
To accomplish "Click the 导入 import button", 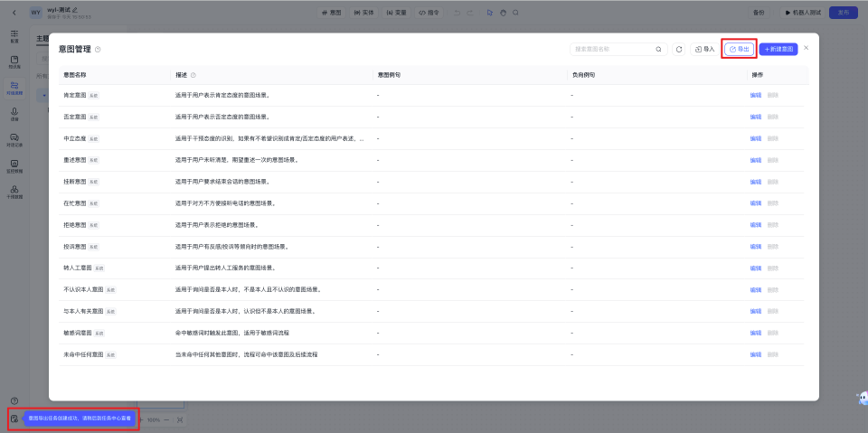I will click(704, 49).
